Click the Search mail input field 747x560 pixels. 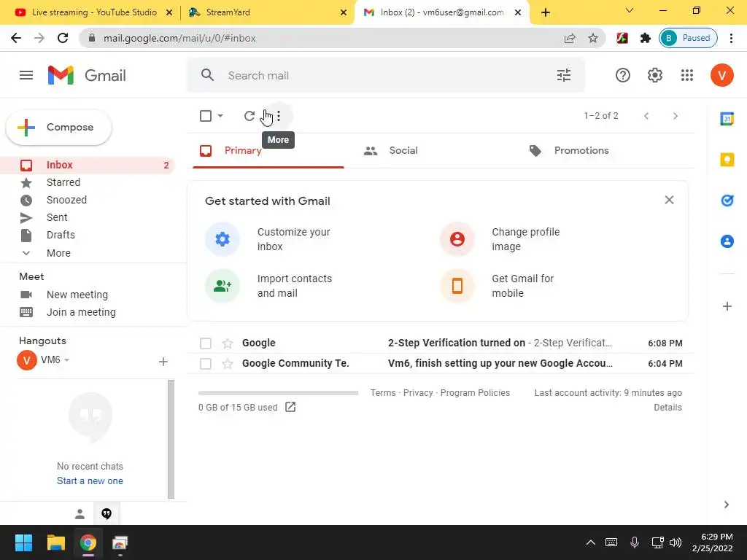click(386, 75)
